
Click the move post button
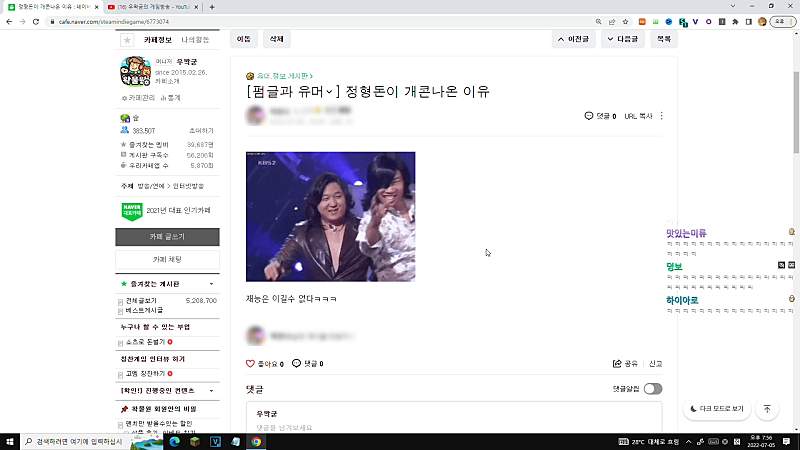(244, 39)
